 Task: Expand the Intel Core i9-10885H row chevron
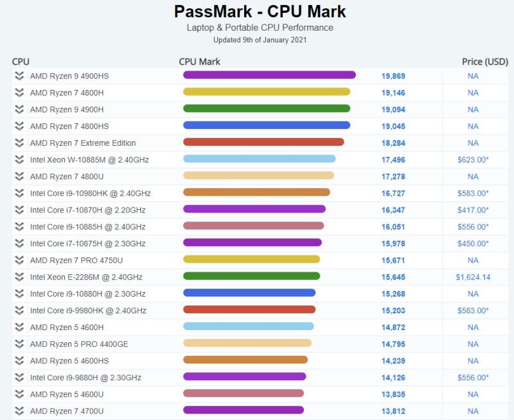pos(19,227)
